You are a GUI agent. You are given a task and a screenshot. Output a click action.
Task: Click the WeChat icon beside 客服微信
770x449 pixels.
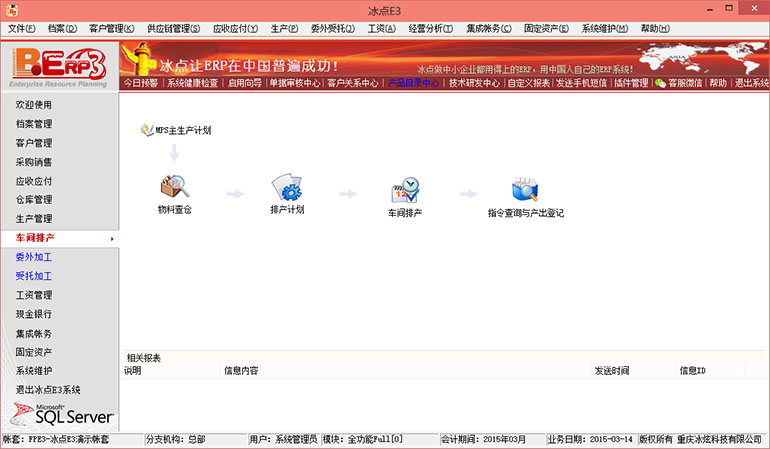[x=660, y=84]
